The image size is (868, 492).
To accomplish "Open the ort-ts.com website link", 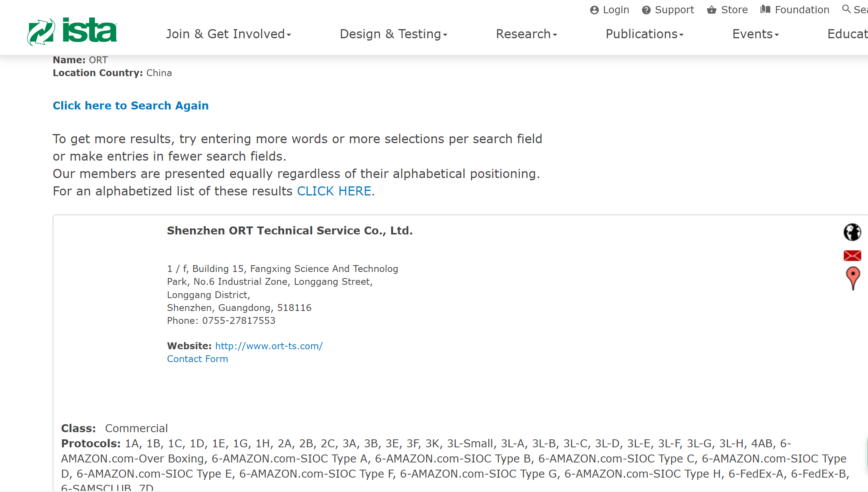I will click(x=269, y=346).
